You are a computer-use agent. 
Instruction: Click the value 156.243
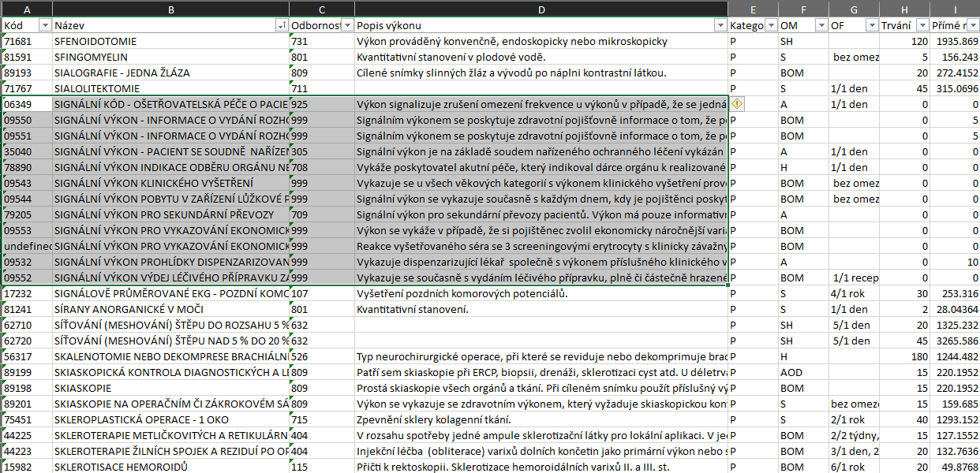(x=956, y=57)
